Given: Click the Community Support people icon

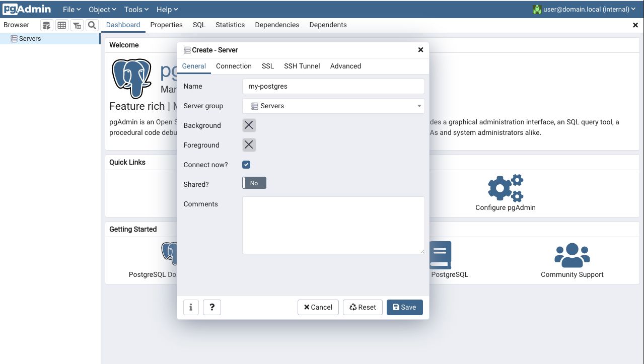Looking at the screenshot, I should pyautogui.click(x=572, y=255).
